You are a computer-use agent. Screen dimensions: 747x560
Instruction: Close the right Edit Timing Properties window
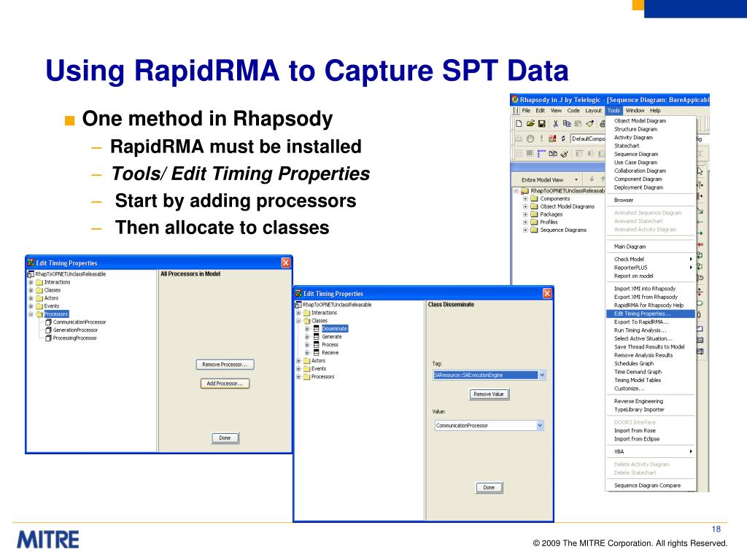[x=547, y=293]
